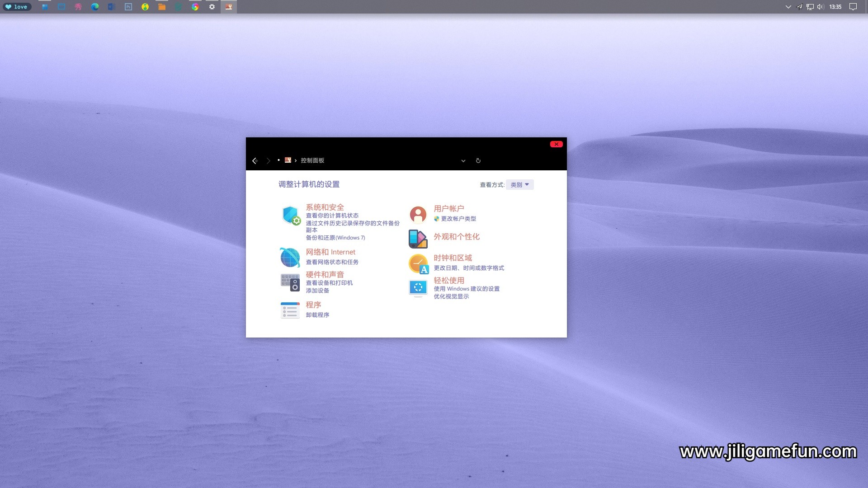The image size is (868, 488).
Task: Launch Word from the taskbar
Action: click(111, 7)
